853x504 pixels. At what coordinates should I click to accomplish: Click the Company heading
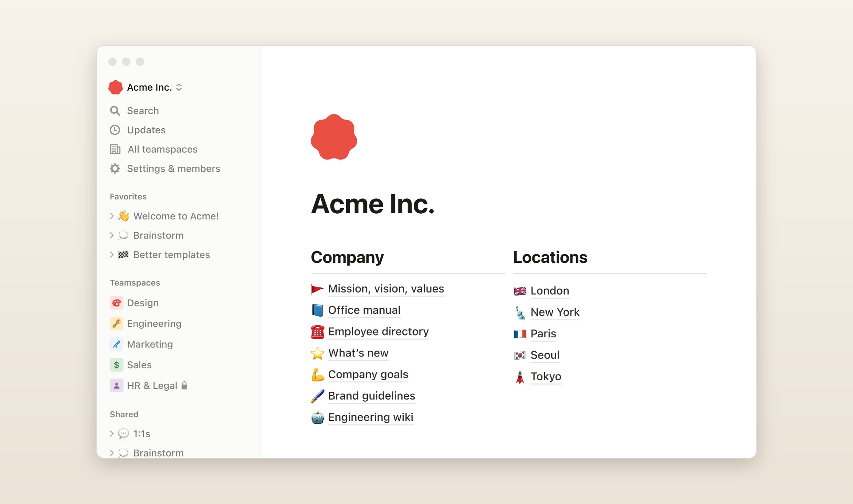347,257
